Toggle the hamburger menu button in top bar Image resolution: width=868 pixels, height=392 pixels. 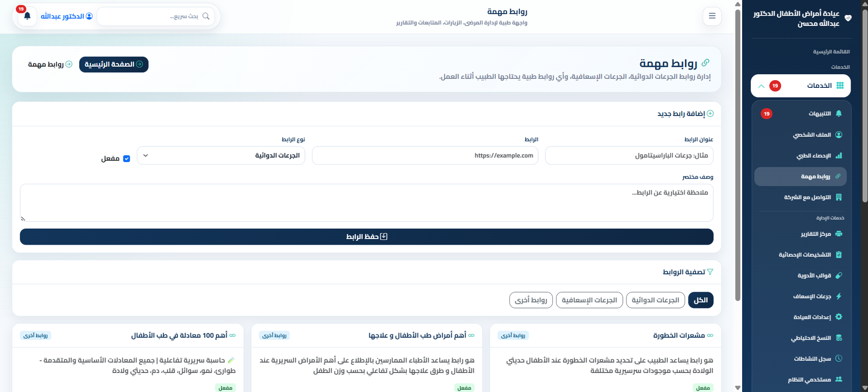pos(712,16)
